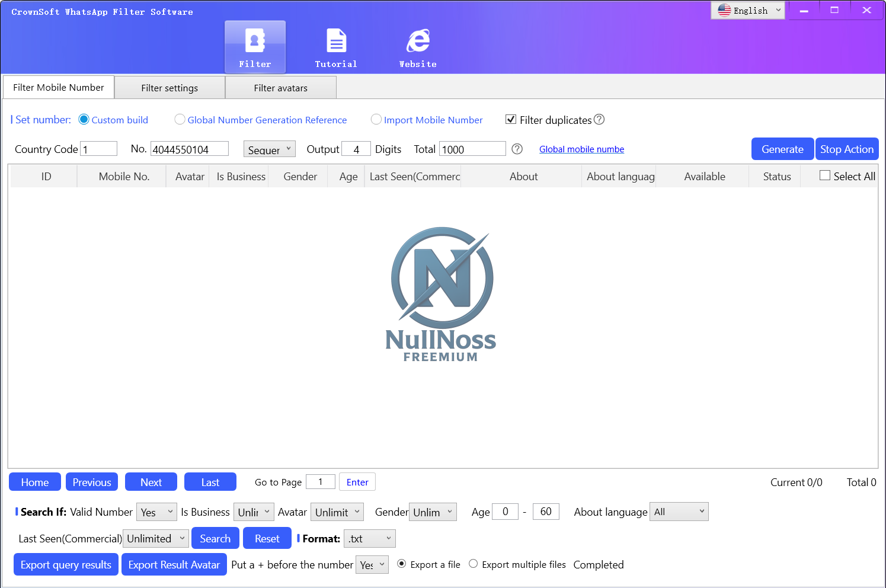
Task: Select Export multiple files radio button
Action: tap(474, 564)
